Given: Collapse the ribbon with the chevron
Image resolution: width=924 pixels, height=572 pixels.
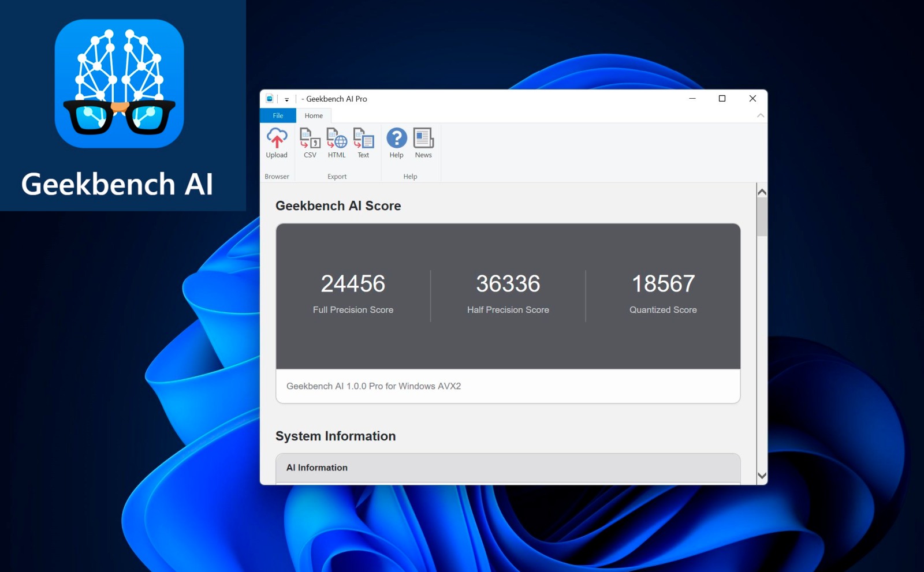Looking at the screenshot, I should click(x=761, y=115).
